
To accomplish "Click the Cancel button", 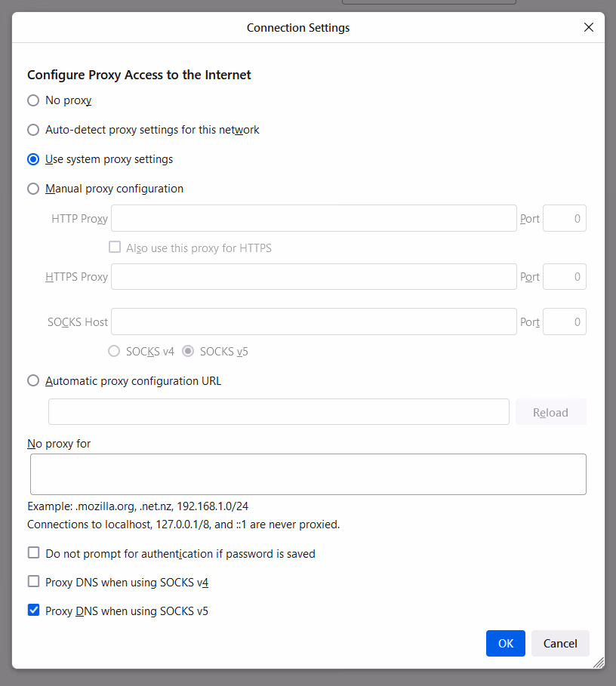I will pyautogui.click(x=559, y=643).
